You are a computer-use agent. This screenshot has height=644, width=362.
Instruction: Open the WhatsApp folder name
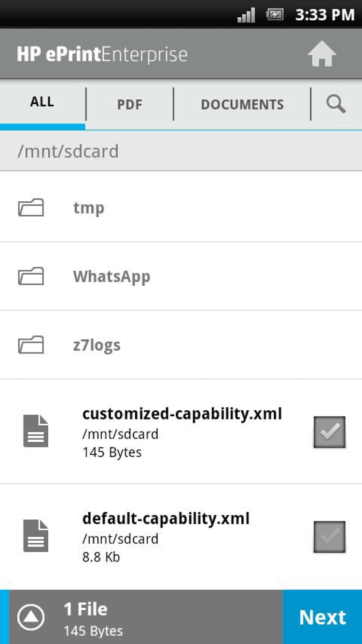[111, 277]
